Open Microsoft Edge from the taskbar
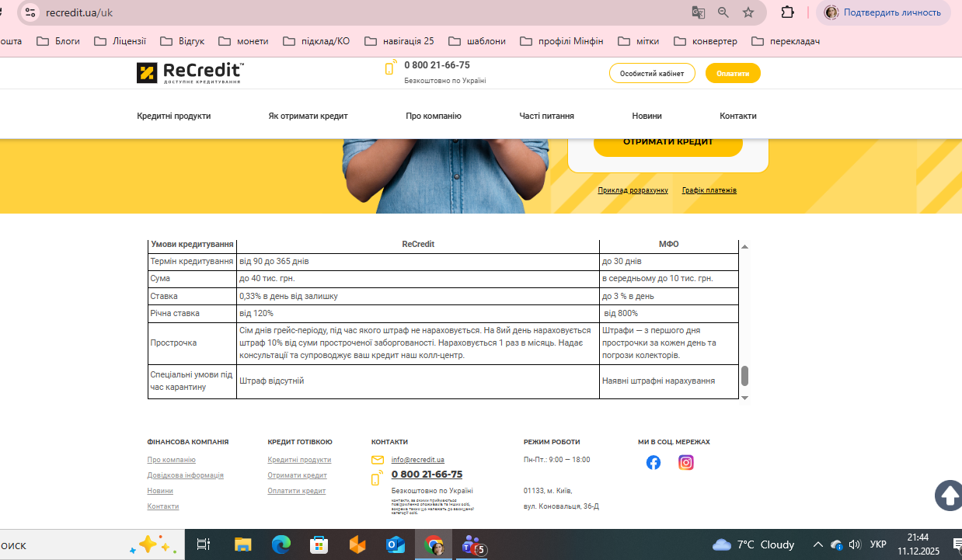This screenshot has width=962, height=560. point(281,545)
